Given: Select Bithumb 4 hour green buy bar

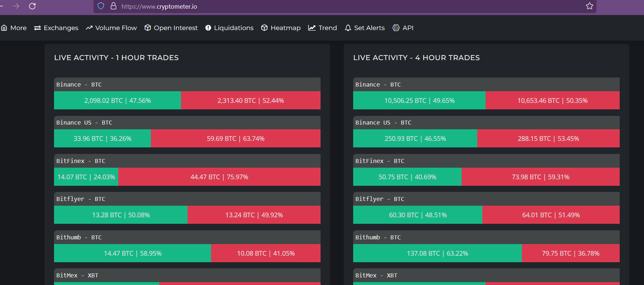Looking at the screenshot, I should [x=437, y=253].
